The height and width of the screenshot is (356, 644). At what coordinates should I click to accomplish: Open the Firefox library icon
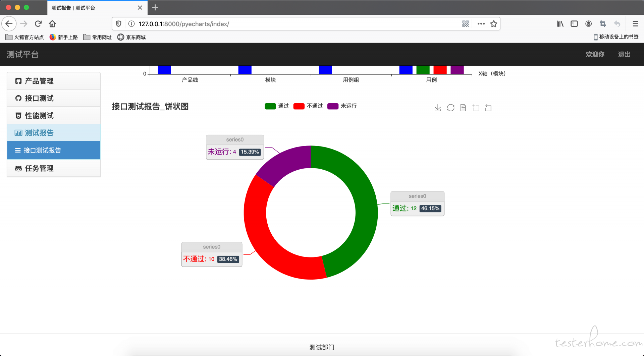560,24
